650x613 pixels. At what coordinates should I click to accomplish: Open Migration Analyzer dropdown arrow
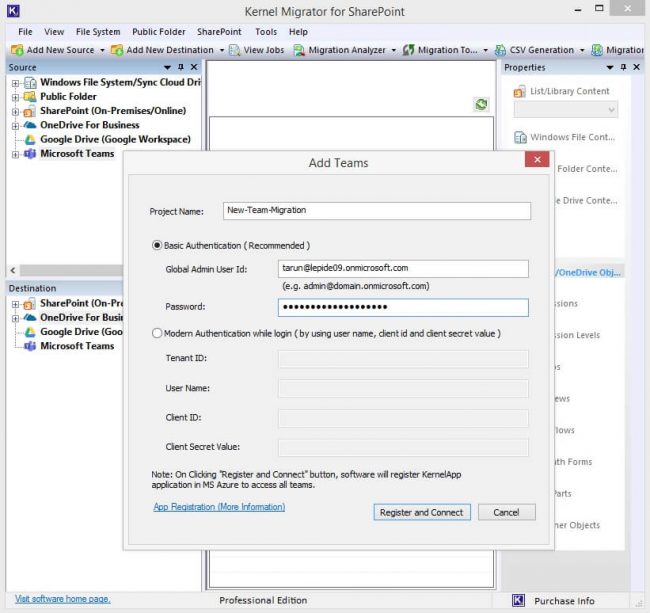tap(393, 51)
